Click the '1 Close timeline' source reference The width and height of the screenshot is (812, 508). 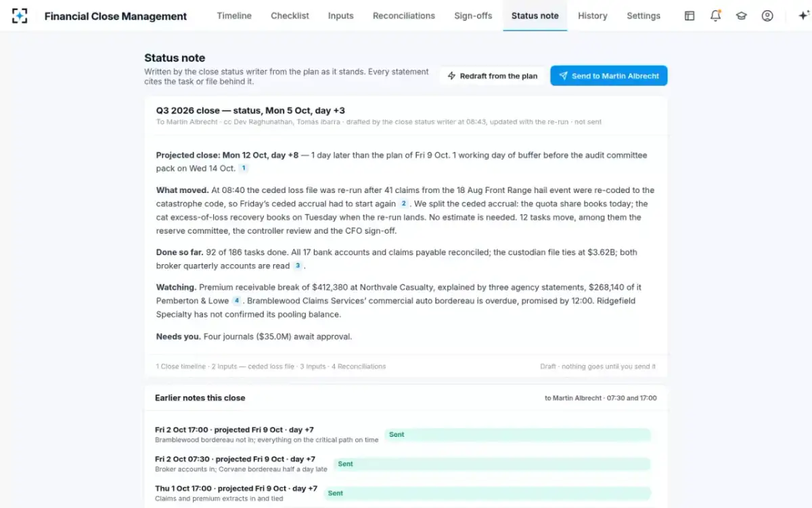[181, 366]
